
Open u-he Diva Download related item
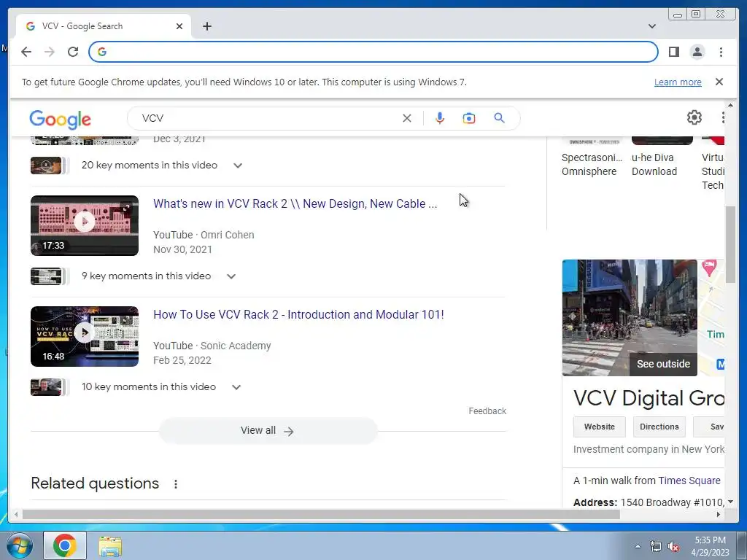tap(654, 164)
